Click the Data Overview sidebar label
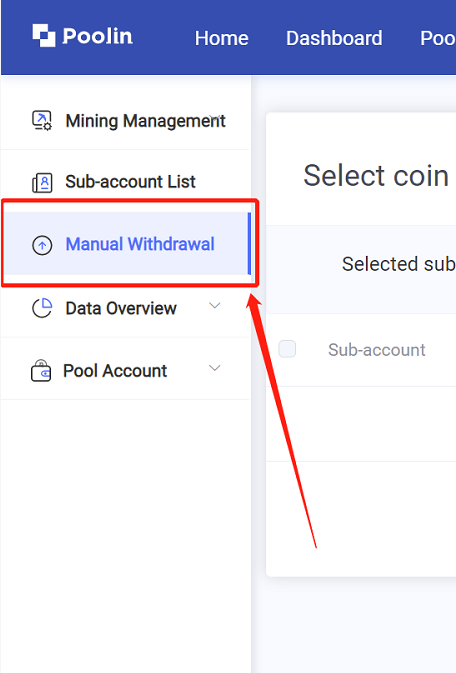 point(121,308)
